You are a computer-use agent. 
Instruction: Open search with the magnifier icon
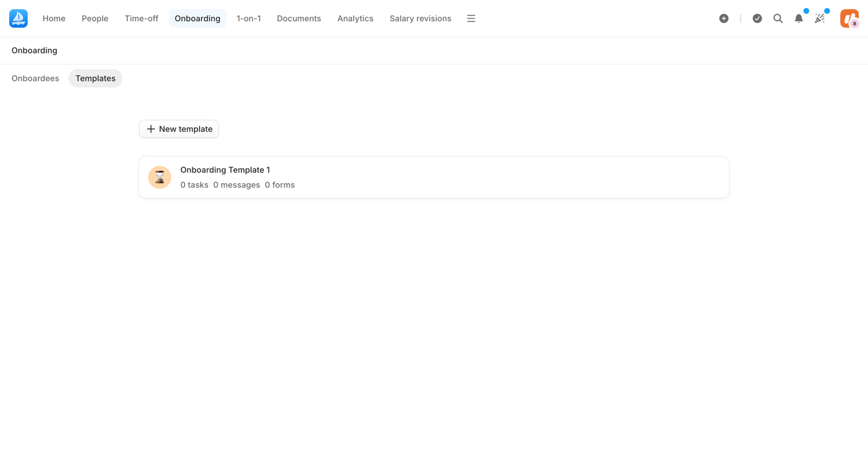(778, 18)
